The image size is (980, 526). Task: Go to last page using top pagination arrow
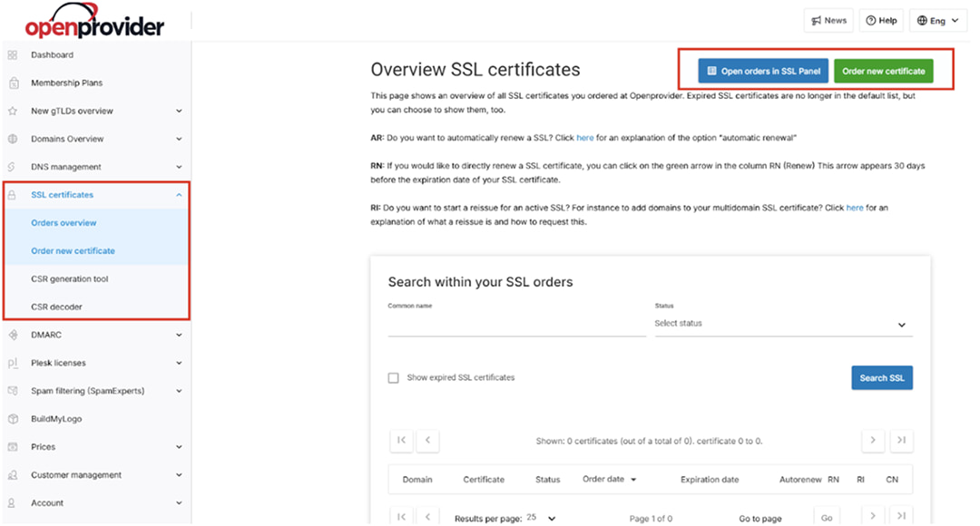(x=901, y=441)
